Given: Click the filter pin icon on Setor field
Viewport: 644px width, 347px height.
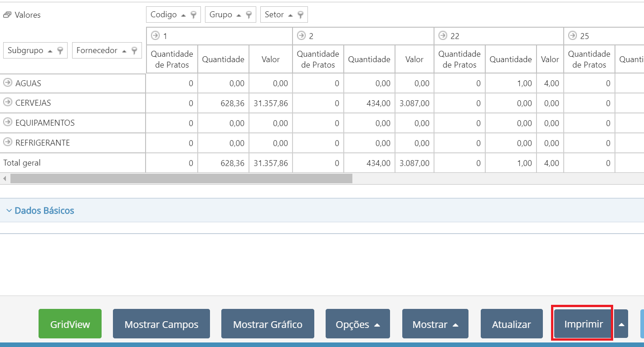Looking at the screenshot, I should 301,15.
